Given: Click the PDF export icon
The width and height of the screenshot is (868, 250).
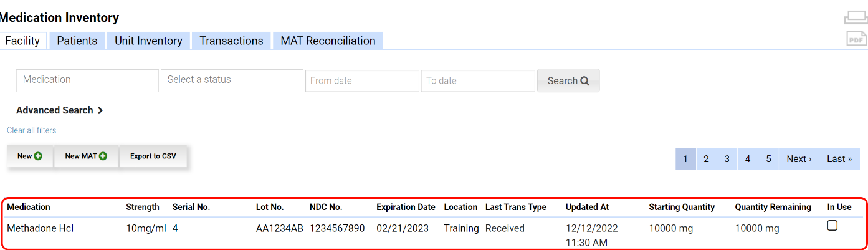Looking at the screenshot, I should click(x=856, y=39).
